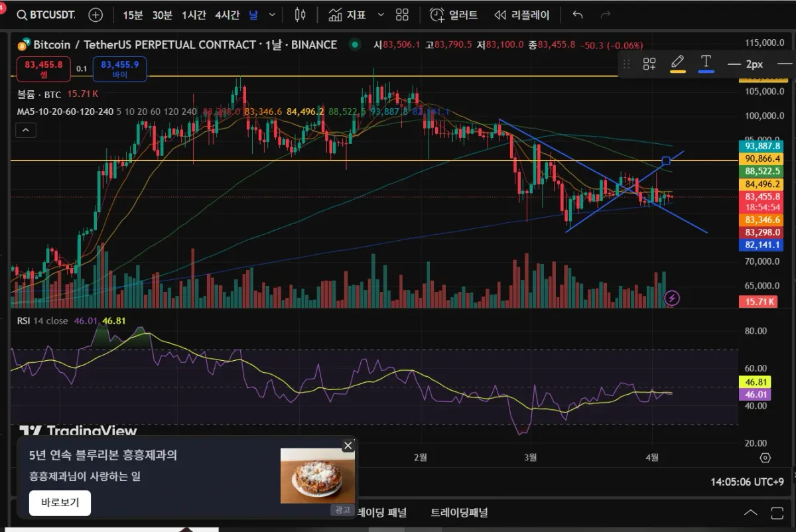
Task: Open the layout grid selector
Action: point(402,15)
